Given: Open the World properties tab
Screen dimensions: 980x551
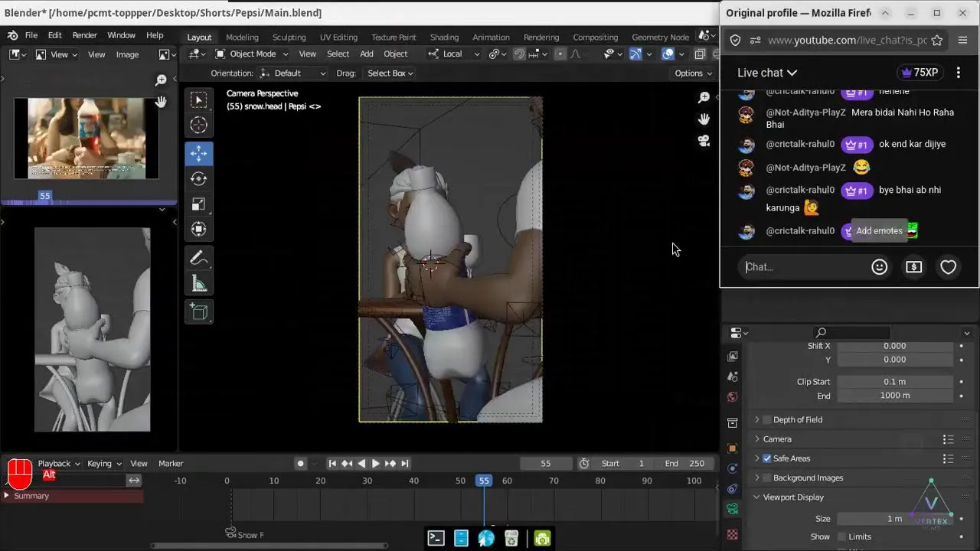Looking at the screenshot, I should point(733,396).
